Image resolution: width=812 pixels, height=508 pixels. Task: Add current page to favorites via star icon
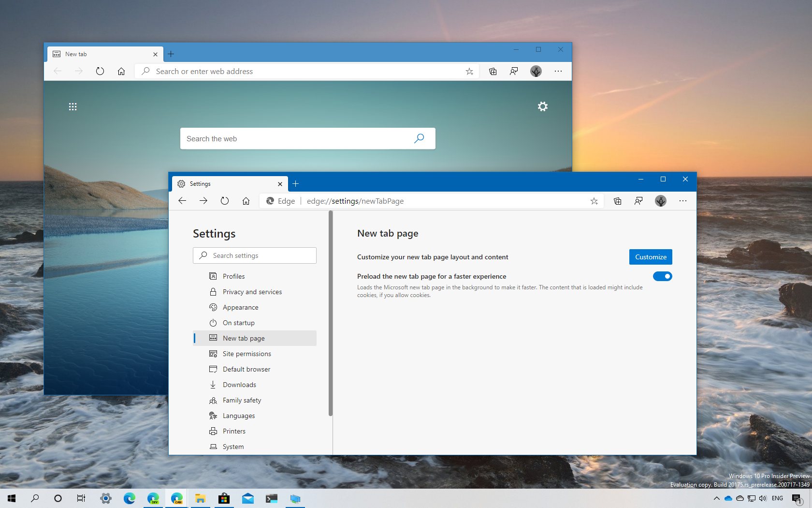tap(594, 201)
